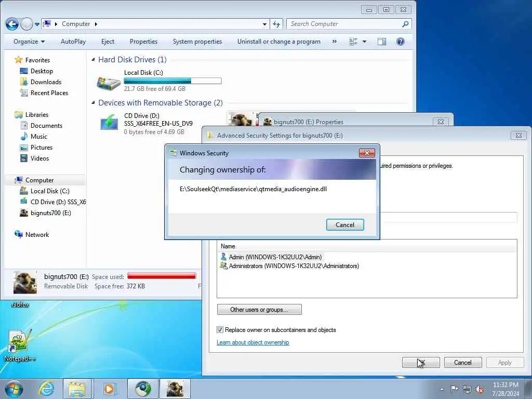
Task: Launch Internet Explorer from taskbar
Action: 46,389
